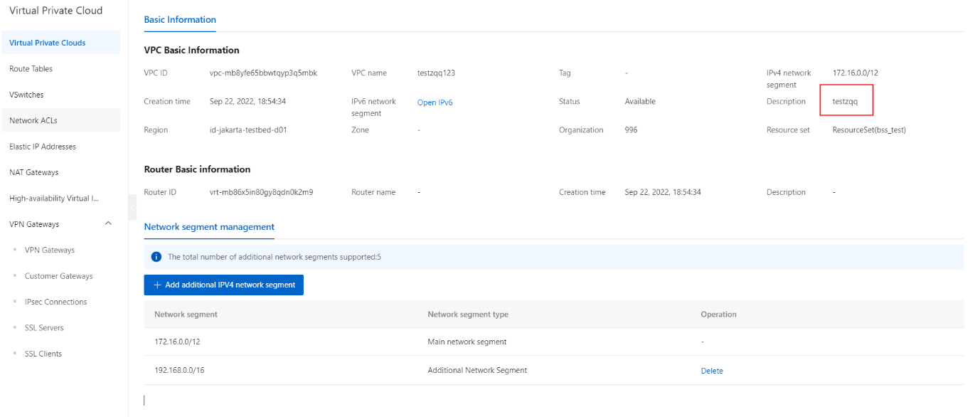Click the IPv4 network segment value in VPC Basic Information
The image size is (980, 417).
coord(856,73)
